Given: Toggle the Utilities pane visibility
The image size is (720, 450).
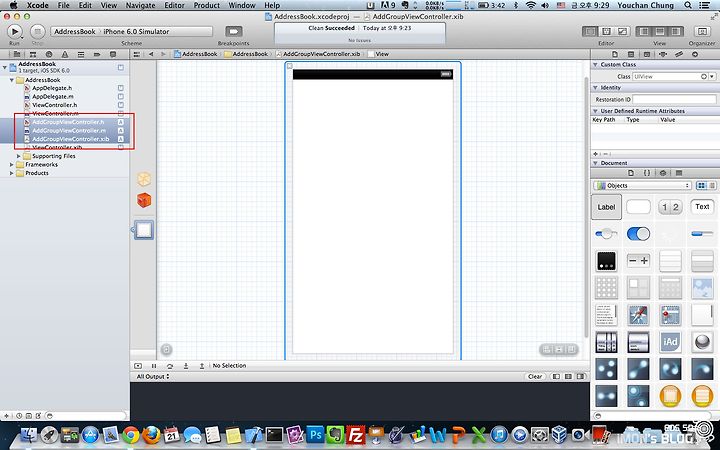Looking at the screenshot, I should point(676,31).
